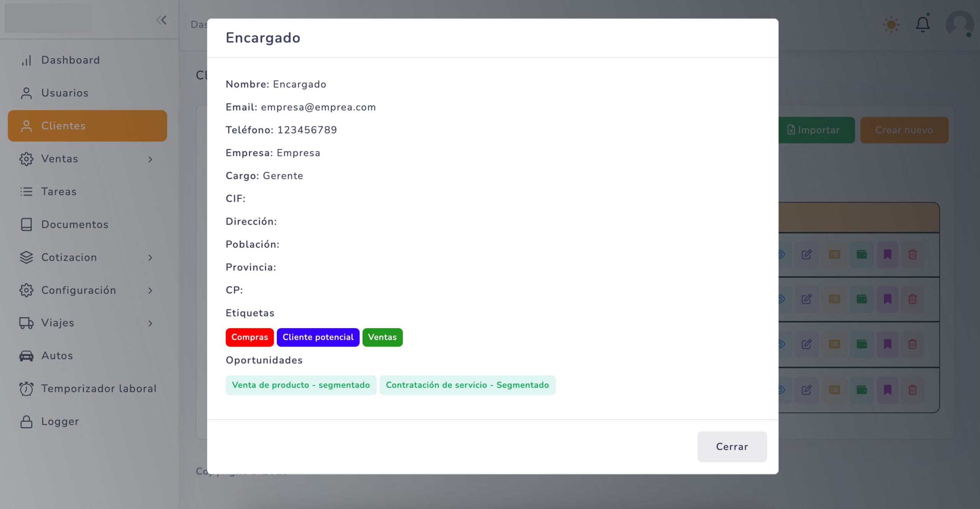Click the Venta de producto - segmentado opportunity

[301, 385]
